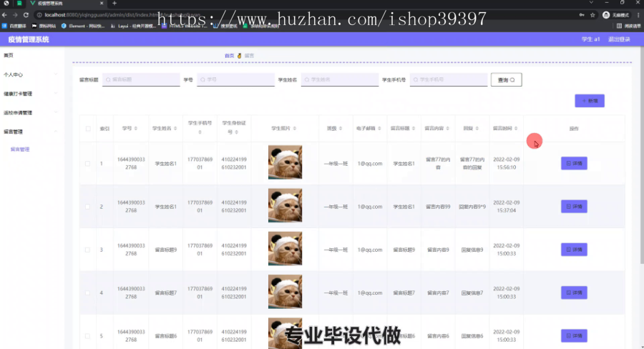Click the 2022-02-09 15:56:10 timestamp
Image resolution: width=644 pixels, height=349 pixels.
pos(507,163)
